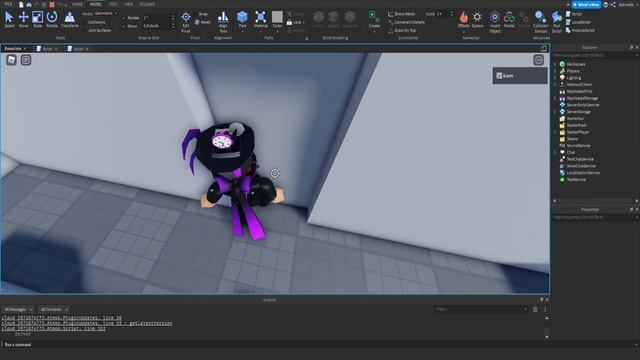The image size is (640, 360).
Task: Toggle Show Welds
Action: (x=401, y=14)
